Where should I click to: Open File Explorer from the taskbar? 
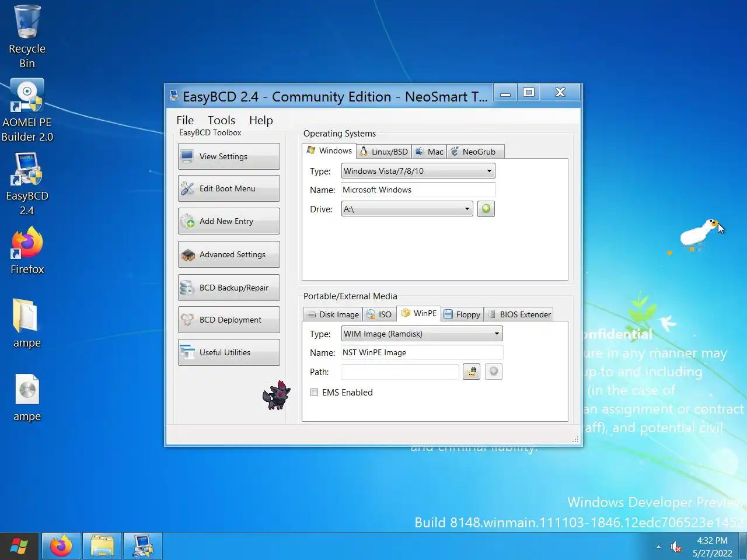coord(102,547)
